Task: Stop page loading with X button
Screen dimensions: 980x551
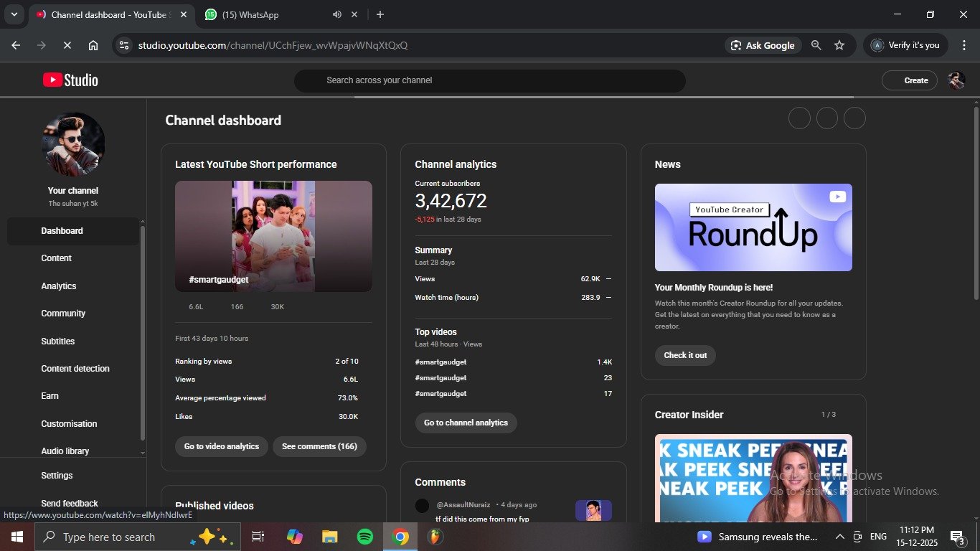Action: 67,45
